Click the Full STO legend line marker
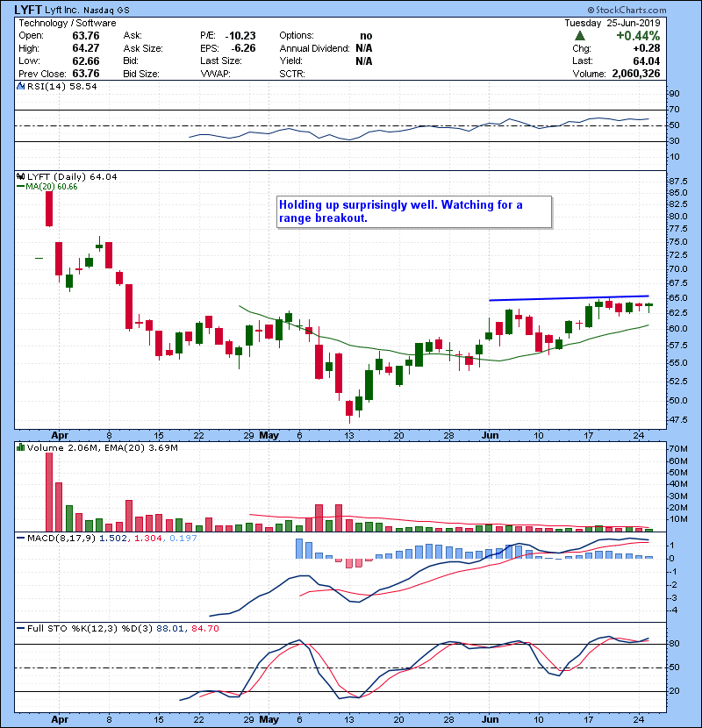The width and height of the screenshot is (702, 728). coord(20,628)
